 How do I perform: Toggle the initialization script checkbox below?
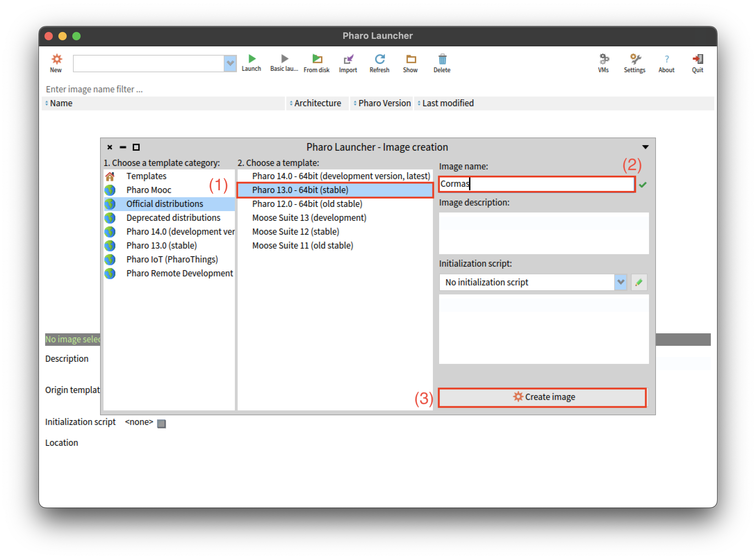[x=162, y=423]
